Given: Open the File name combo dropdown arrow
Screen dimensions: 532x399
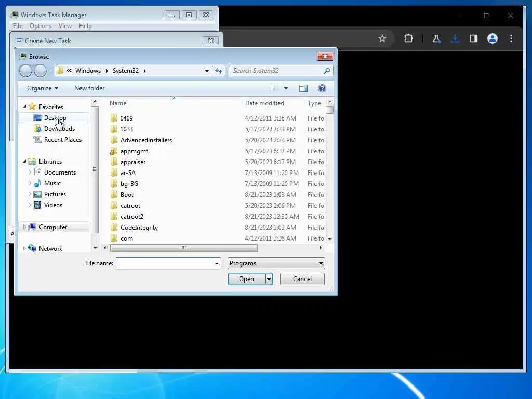Looking at the screenshot, I should pyautogui.click(x=217, y=263).
